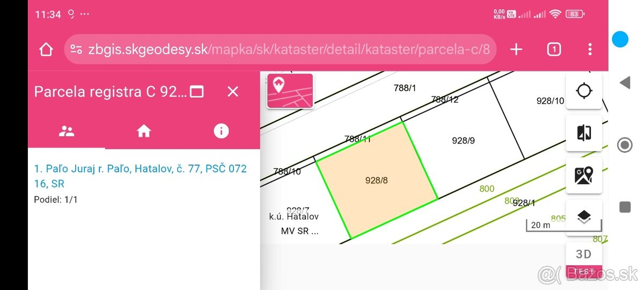Open owner link Paľo Juraj r. Paľo
644x290 pixels.
pos(140,176)
